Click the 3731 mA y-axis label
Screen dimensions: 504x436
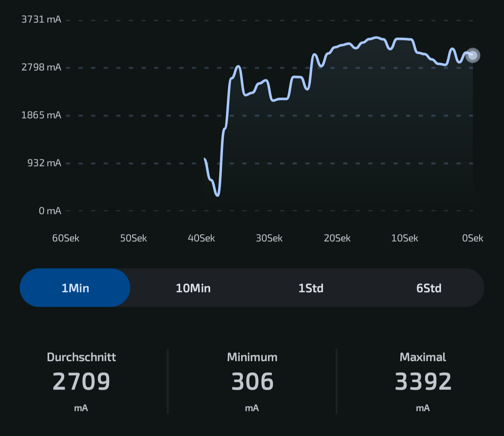tap(41, 19)
